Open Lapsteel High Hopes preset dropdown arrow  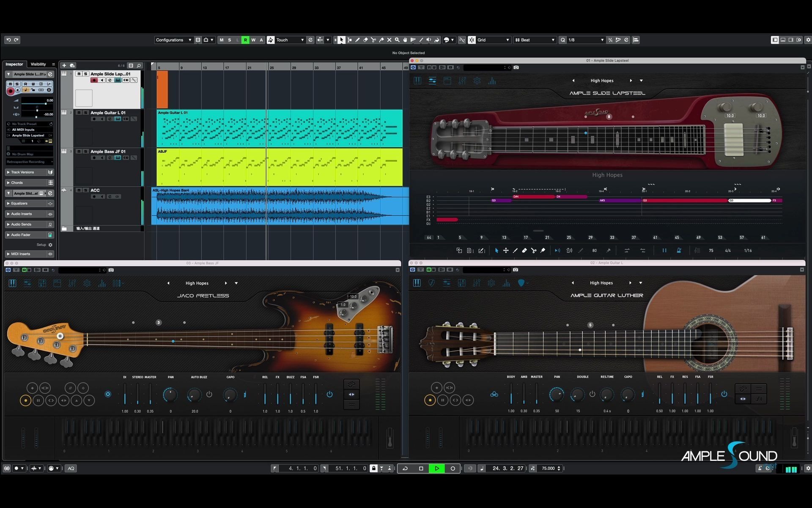coord(641,80)
